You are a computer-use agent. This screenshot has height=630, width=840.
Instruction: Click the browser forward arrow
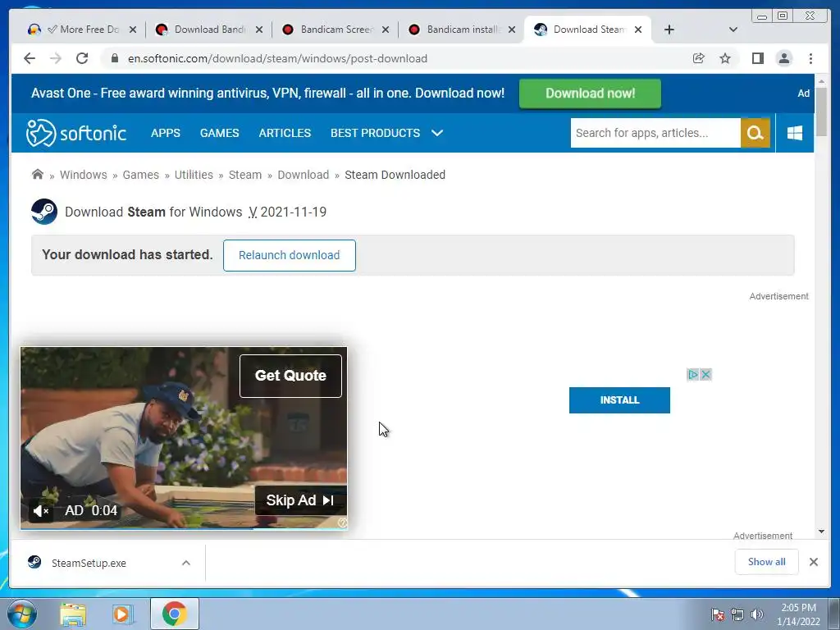tap(56, 58)
